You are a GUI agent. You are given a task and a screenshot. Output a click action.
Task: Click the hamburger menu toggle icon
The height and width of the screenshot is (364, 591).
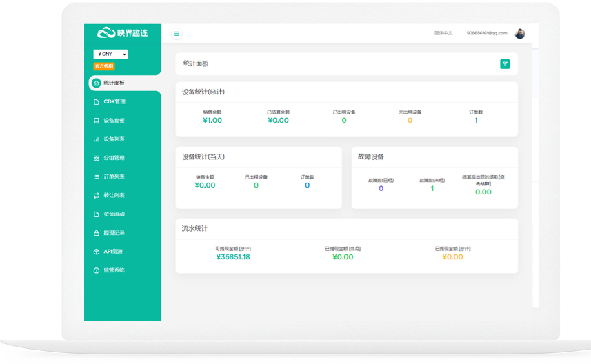point(177,34)
